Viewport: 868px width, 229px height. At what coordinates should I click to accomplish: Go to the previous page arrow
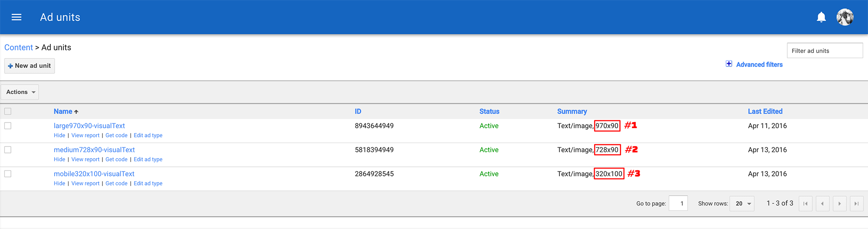(822, 203)
